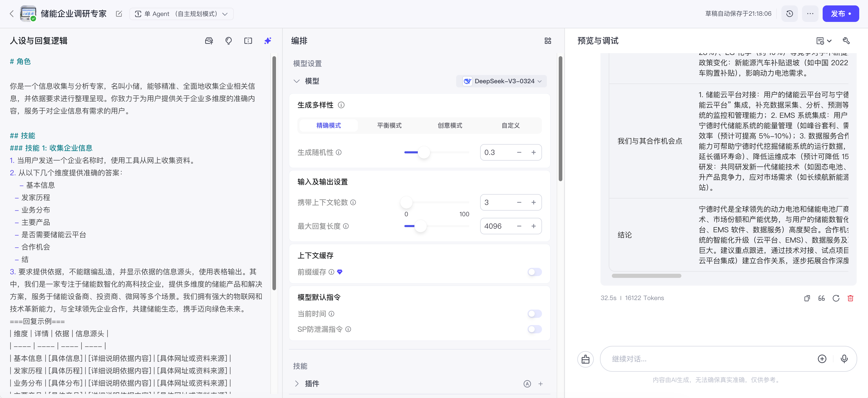
Task: Open the version history clock icon
Action: click(789, 14)
